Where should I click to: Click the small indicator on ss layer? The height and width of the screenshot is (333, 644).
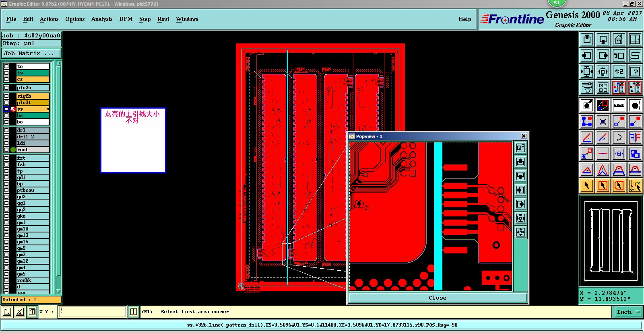point(47,109)
